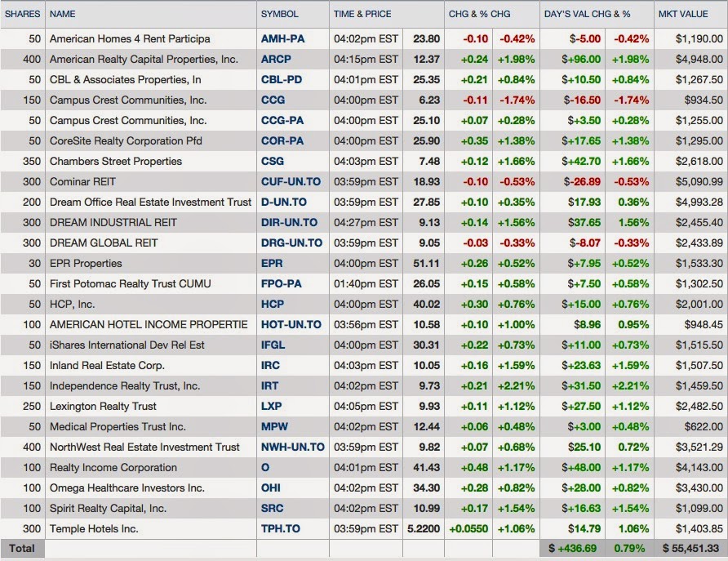Select Omega Healthcare Investors Inc.
Screen dimensions: 728x561
click(x=127, y=488)
